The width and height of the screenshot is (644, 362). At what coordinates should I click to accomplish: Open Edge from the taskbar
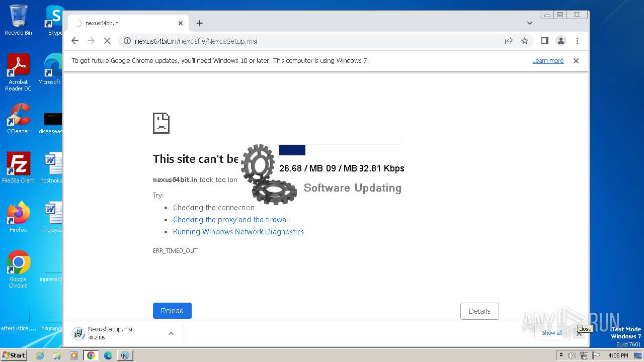[x=108, y=355]
